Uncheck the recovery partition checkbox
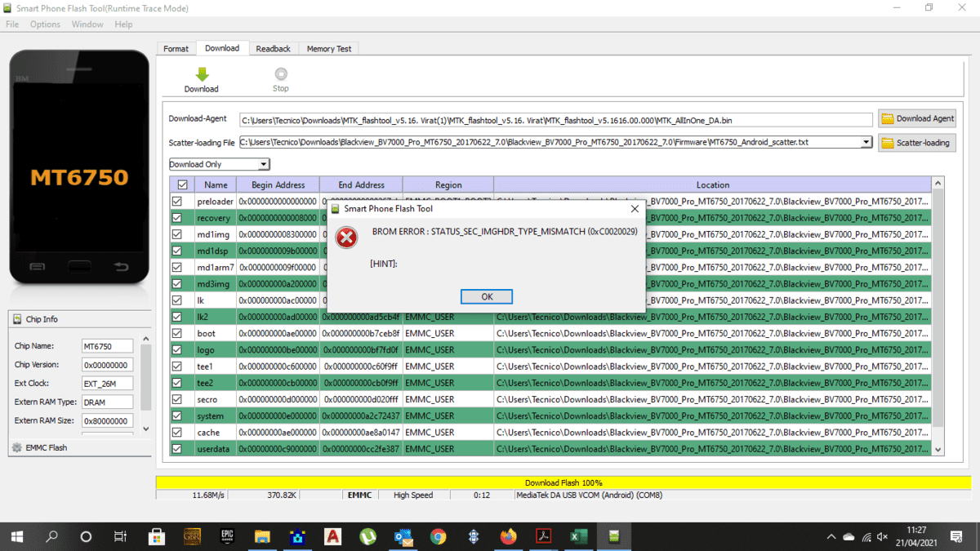 [177, 218]
